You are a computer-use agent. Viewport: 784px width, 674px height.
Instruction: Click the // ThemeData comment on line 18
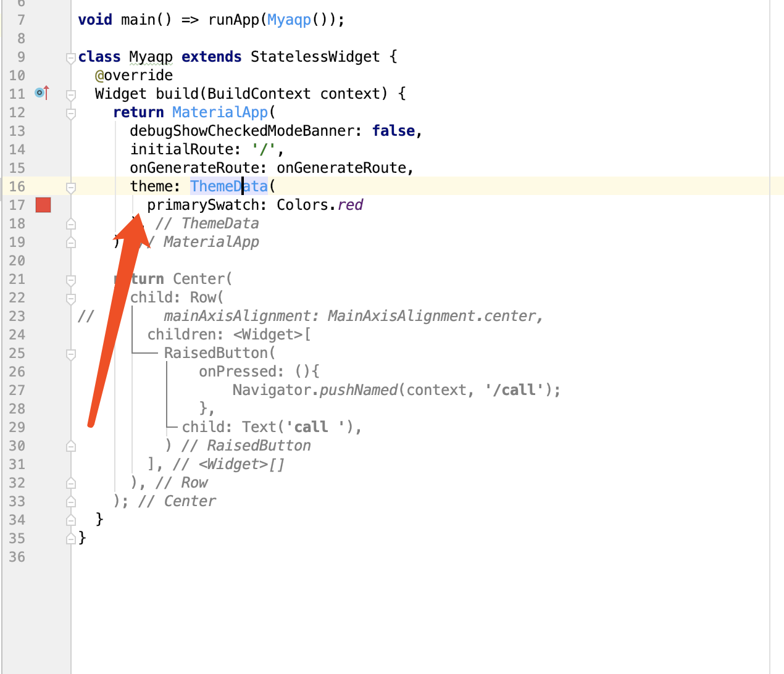(x=207, y=223)
